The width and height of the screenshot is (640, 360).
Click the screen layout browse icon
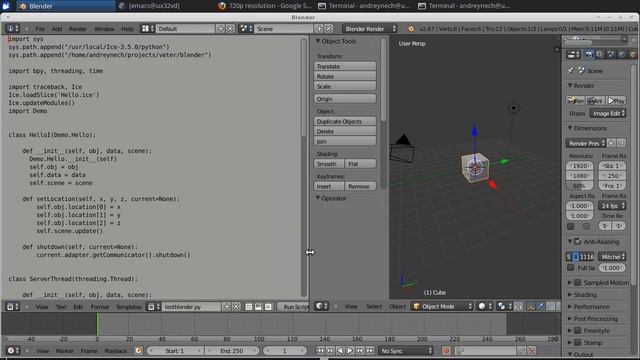pos(147,29)
